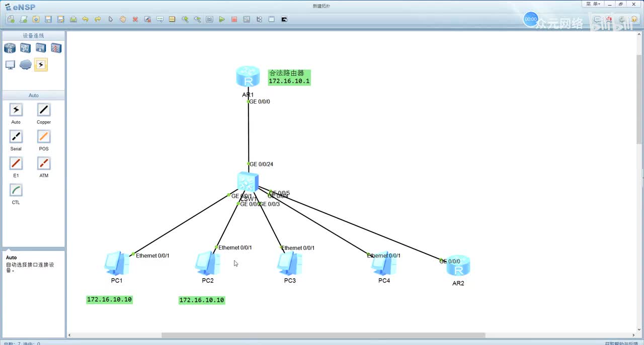Open the 菜单 dropdown menu
The width and height of the screenshot is (644, 345).
coord(593,4)
